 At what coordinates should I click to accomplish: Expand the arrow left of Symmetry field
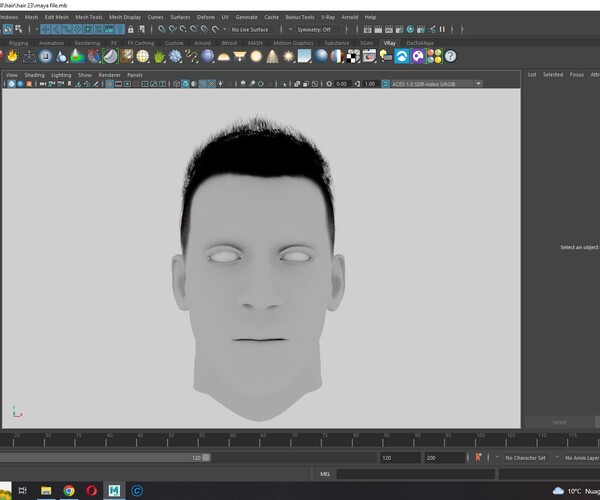[290, 29]
